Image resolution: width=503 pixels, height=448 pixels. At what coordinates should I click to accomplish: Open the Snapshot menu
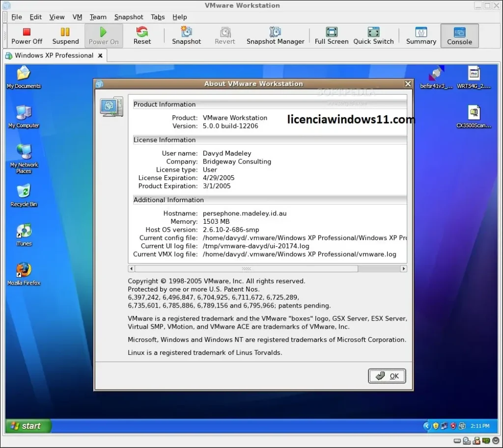(x=129, y=17)
